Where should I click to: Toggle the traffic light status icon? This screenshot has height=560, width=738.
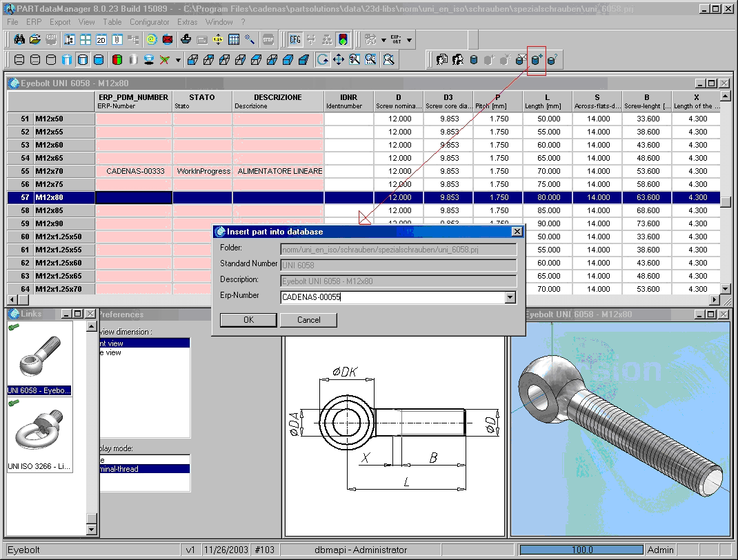(x=343, y=40)
